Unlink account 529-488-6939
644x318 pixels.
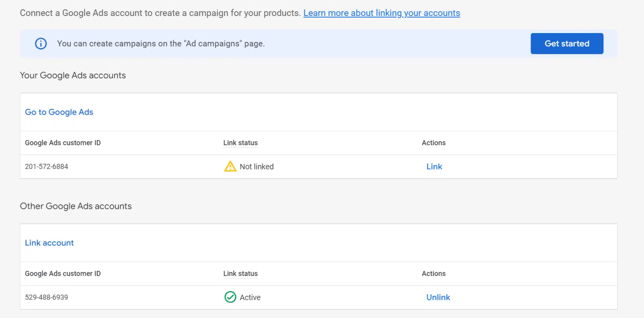coord(438,297)
